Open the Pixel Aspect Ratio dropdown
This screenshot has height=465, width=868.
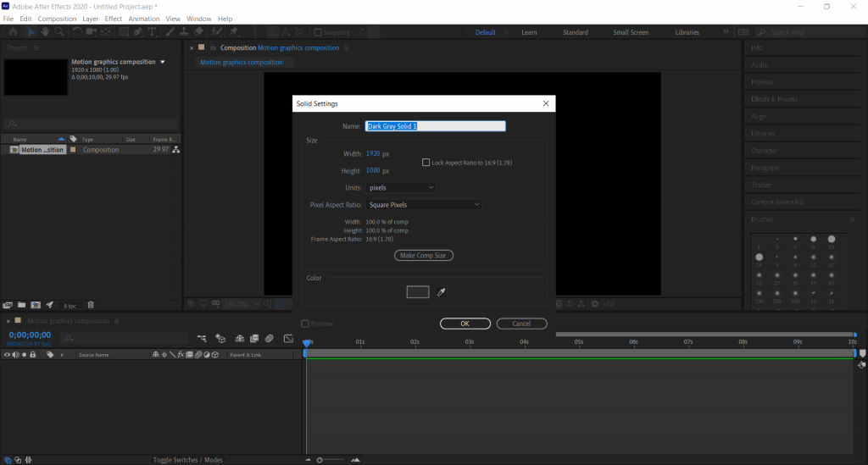(x=424, y=204)
